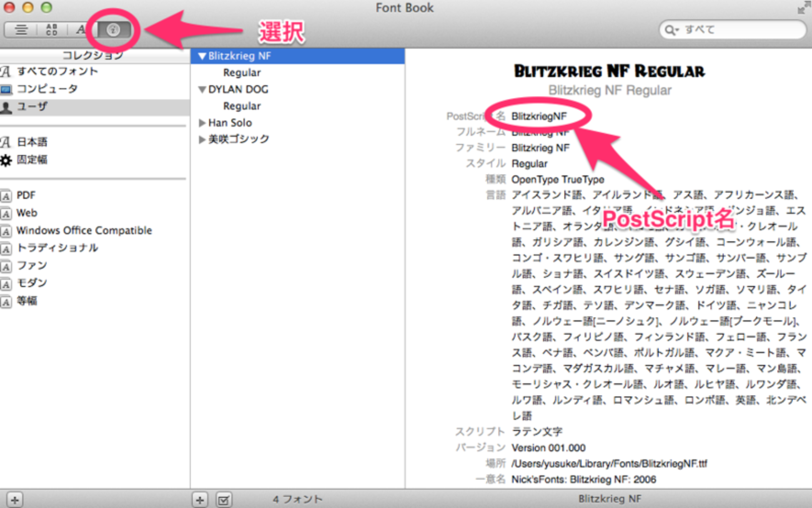Expand the Han Solo family triangle

click(202, 123)
